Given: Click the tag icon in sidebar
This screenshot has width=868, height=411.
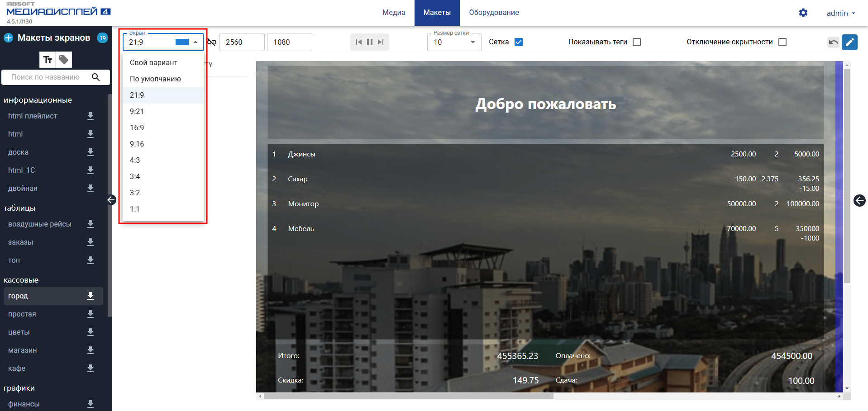Looking at the screenshot, I should 64,60.
